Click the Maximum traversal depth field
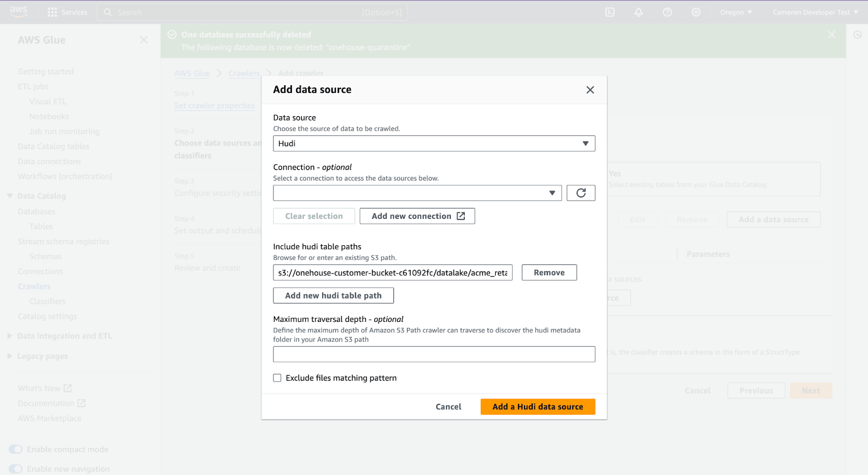The width and height of the screenshot is (868, 475). [434, 354]
